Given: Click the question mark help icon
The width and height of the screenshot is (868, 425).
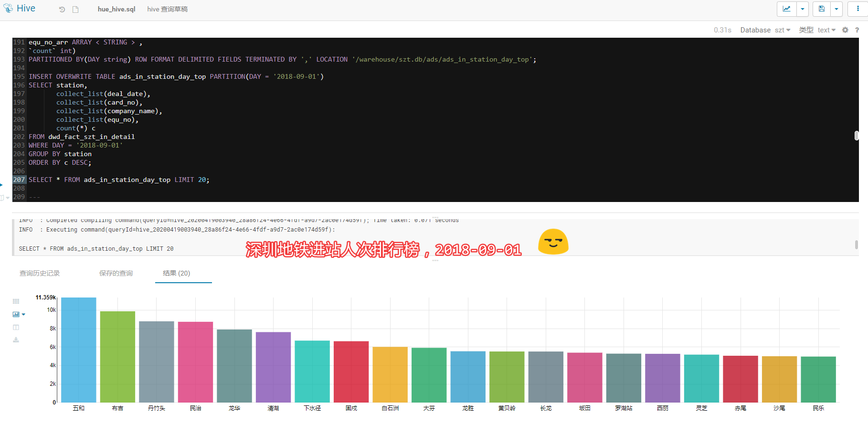Looking at the screenshot, I should coord(857,30).
